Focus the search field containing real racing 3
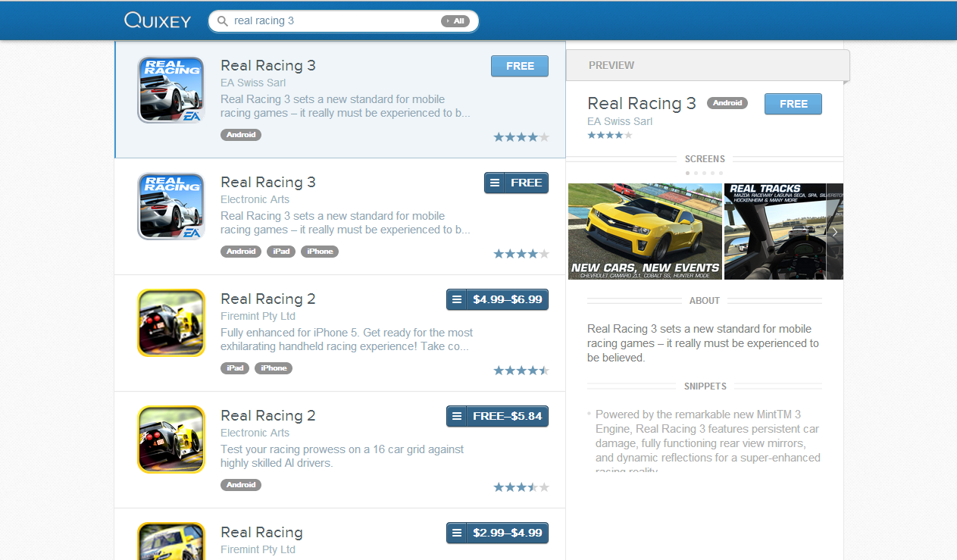Image resolution: width=957 pixels, height=560 pixels. (x=333, y=21)
